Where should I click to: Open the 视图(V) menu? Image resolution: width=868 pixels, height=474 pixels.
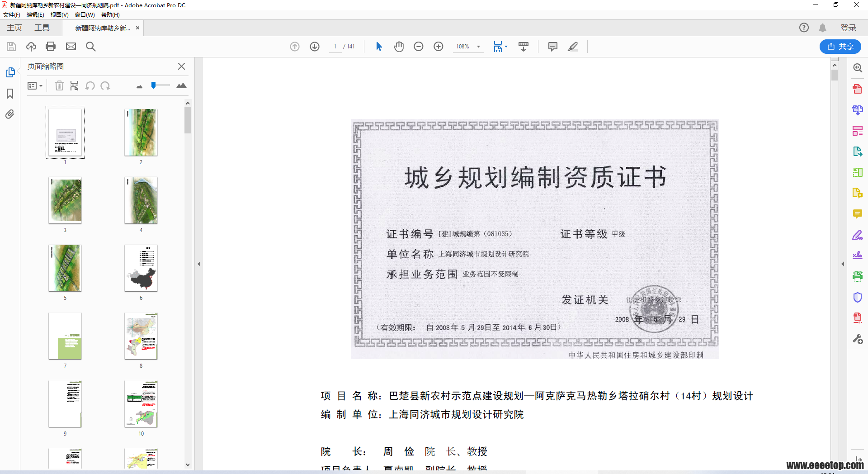59,15
